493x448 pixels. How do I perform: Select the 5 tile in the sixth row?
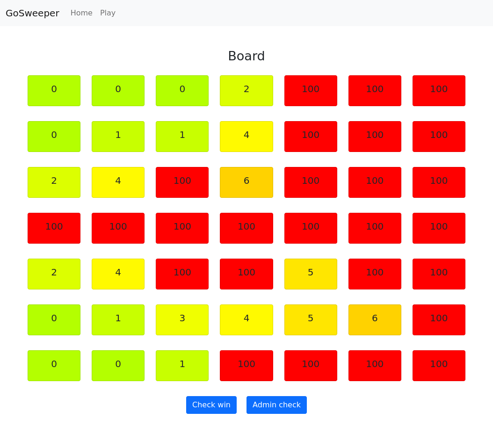(311, 320)
